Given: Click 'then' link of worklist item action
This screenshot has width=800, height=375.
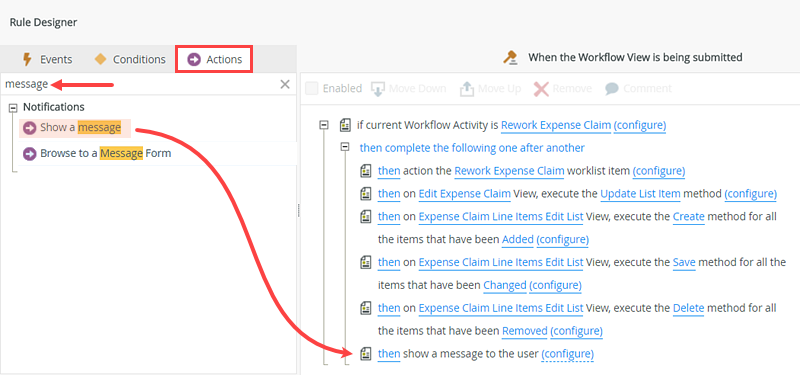Looking at the screenshot, I should 389,171.
